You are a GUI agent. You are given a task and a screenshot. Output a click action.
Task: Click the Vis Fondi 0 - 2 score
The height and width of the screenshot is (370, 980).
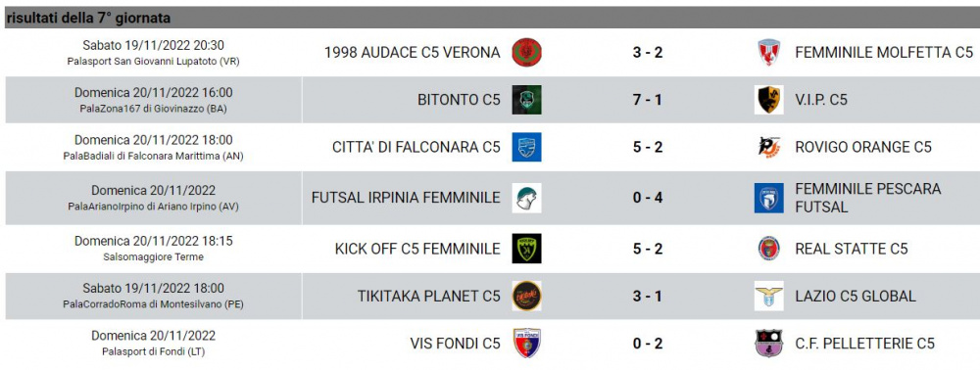[648, 344]
